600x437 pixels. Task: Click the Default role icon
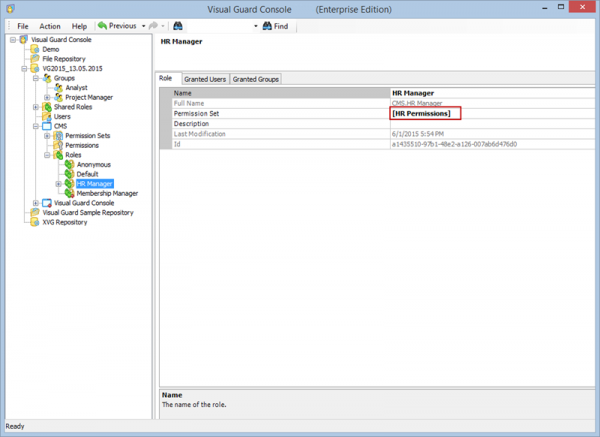69,174
